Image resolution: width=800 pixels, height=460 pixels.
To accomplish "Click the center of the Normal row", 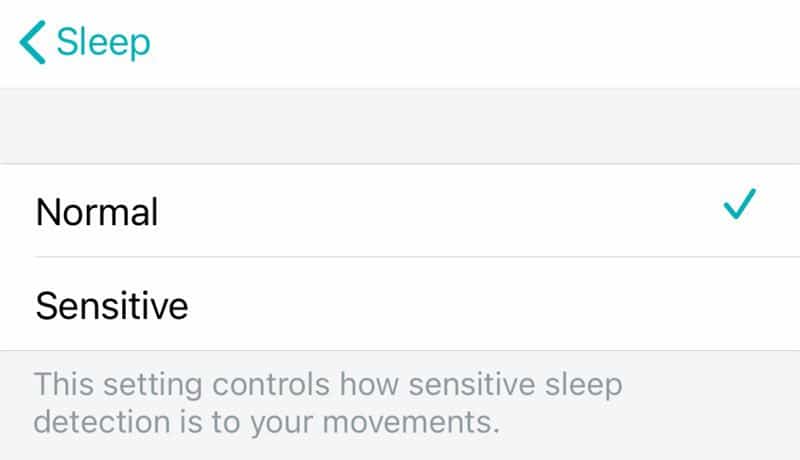I will coord(400,212).
